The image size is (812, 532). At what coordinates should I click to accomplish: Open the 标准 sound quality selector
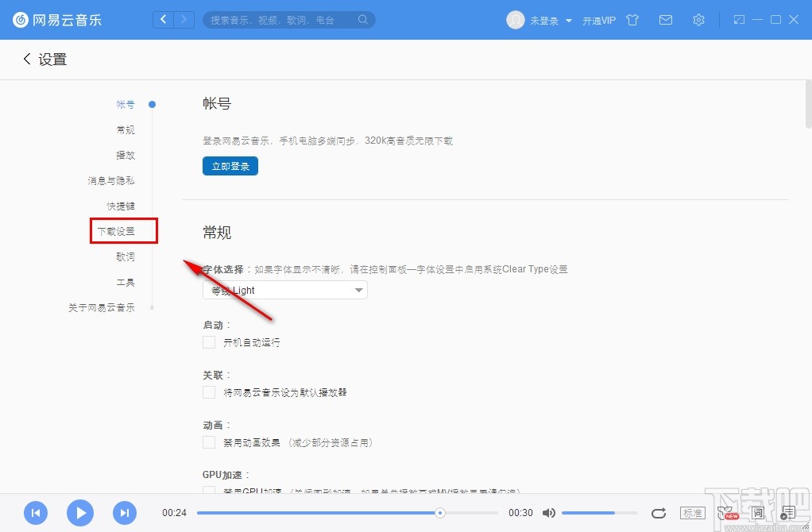coord(692,513)
